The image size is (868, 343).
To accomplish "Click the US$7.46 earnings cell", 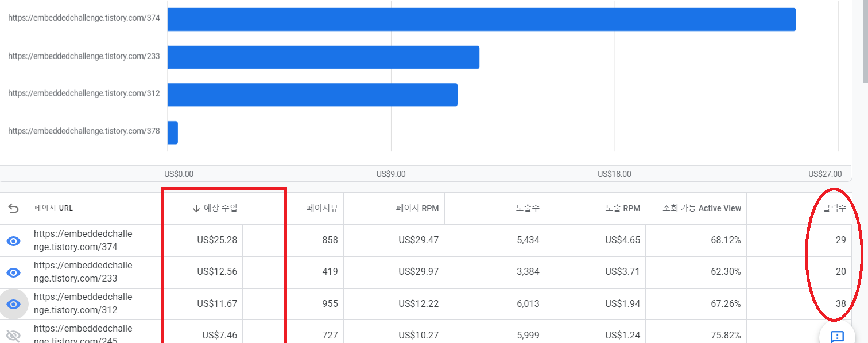I will (219, 335).
